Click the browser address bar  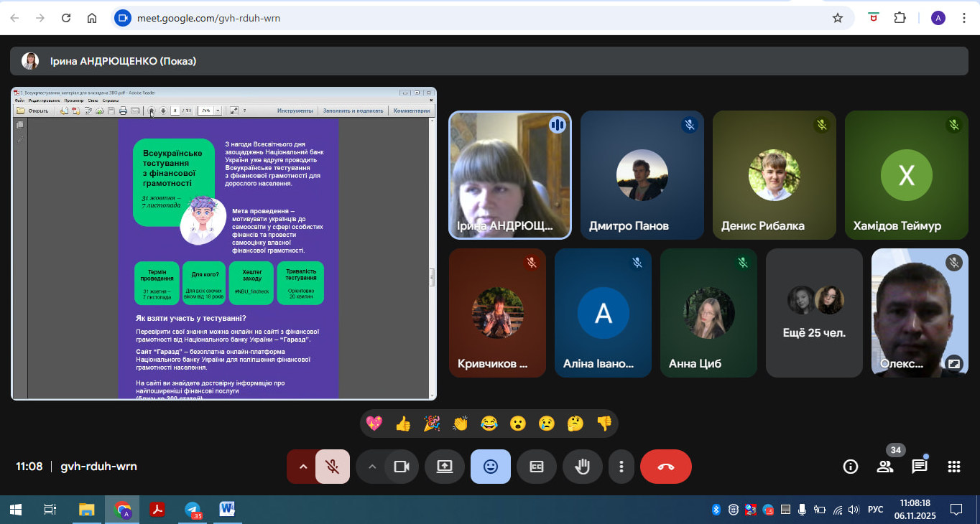coord(474,18)
